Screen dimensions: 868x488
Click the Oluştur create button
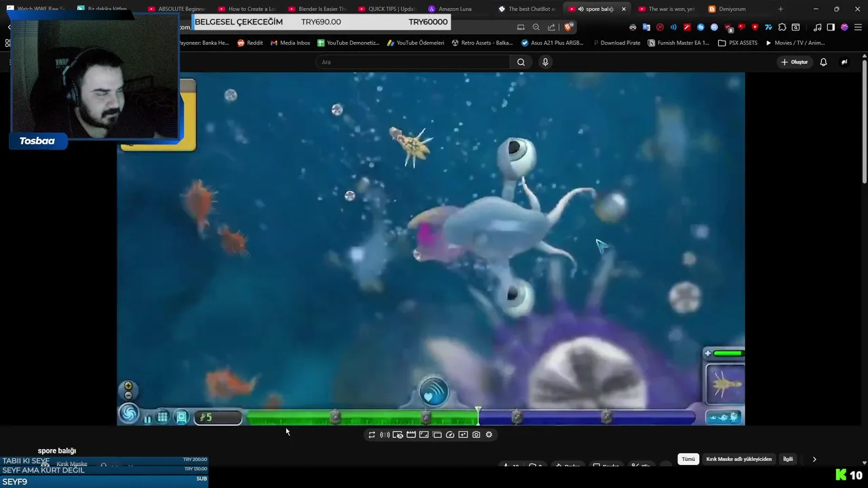pos(794,62)
